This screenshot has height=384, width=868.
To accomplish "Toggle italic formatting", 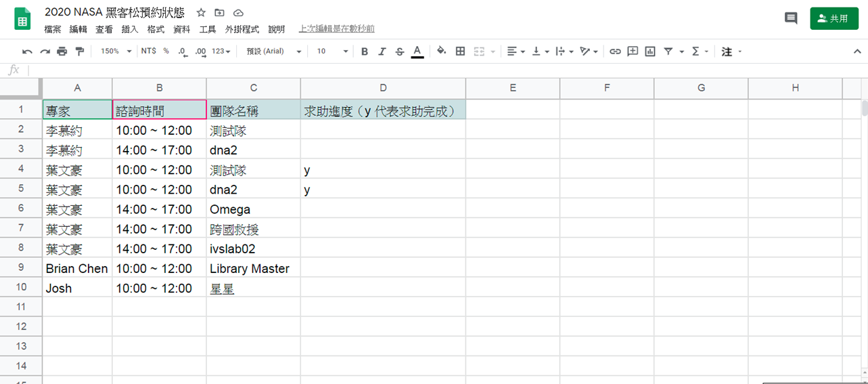I will tap(382, 51).
